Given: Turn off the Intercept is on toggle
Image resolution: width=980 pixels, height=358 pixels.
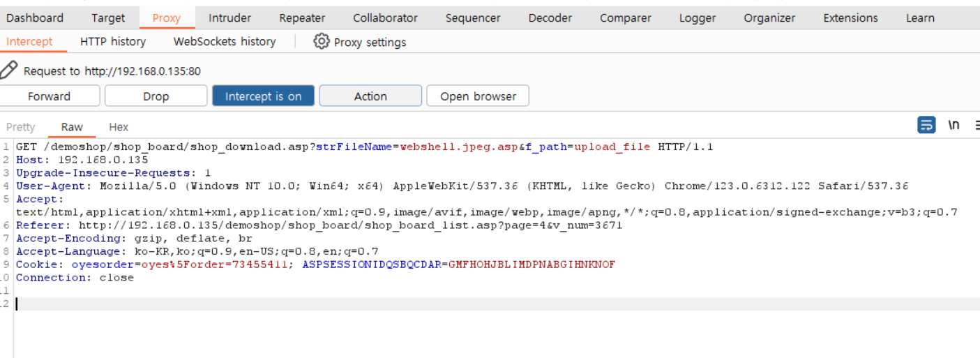Looking at the screenshot, I should tap(263, 96).
